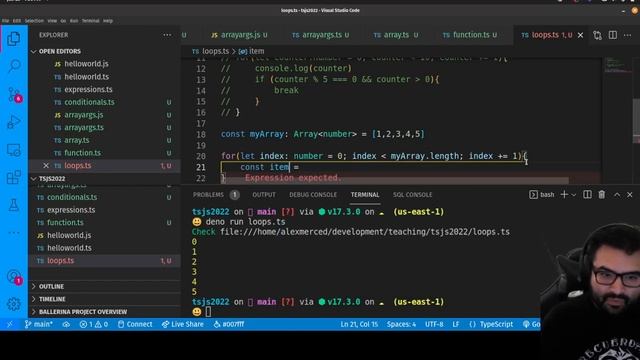640x360 pixels.
Task: Click the Connect status bar item
Action: pos(135,324)
